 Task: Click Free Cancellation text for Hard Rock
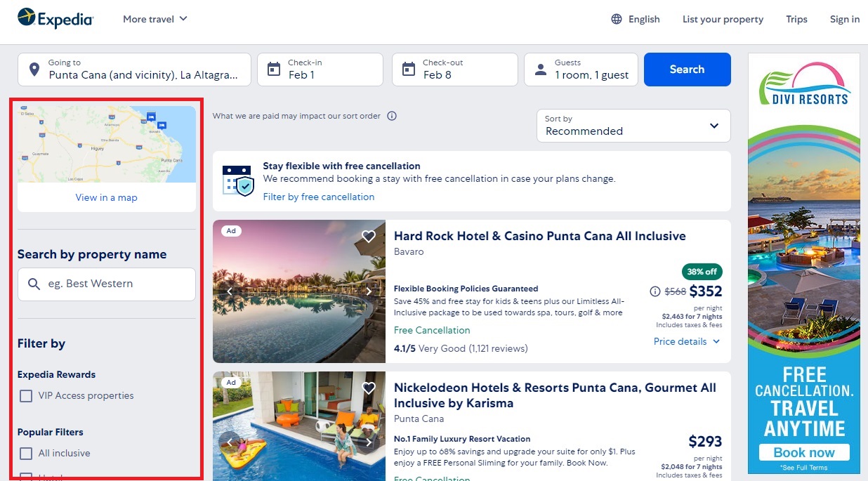(432, 330)
